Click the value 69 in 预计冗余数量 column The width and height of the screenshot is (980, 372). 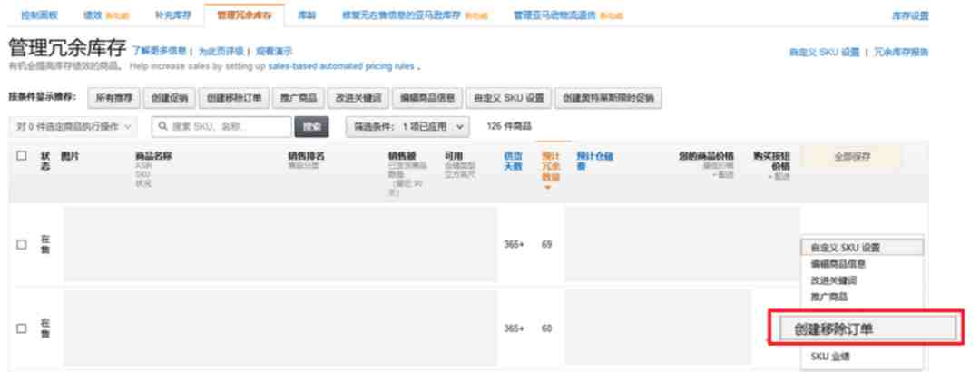pyautogui.click(x=547, y=244)
